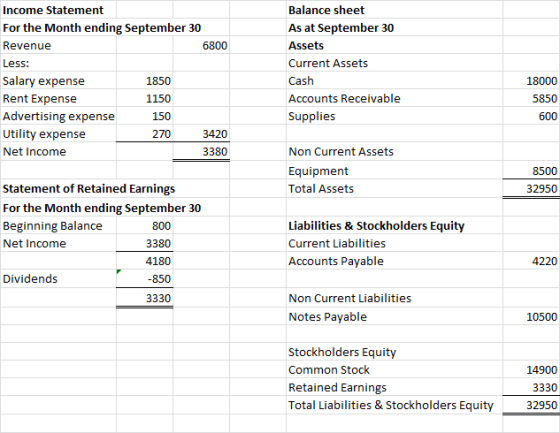
Task: Click the 'Beginning Balance' label
Action: 52,226
